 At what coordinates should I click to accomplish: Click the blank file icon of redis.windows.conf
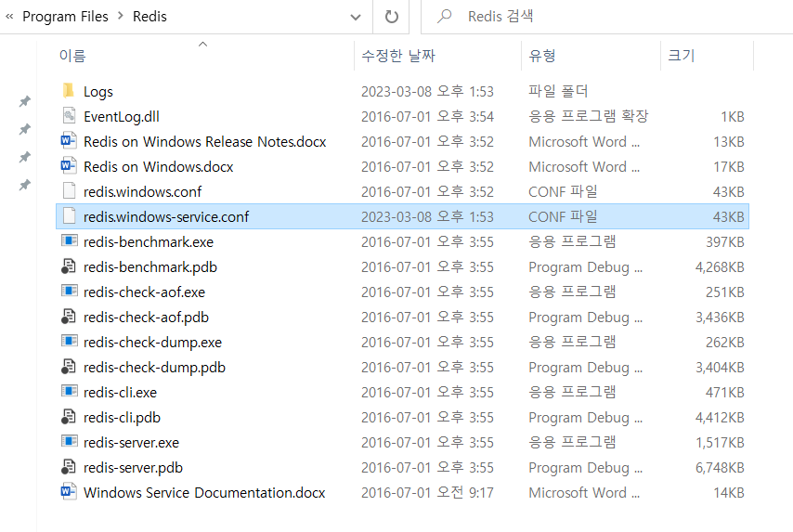coord(69,191)
